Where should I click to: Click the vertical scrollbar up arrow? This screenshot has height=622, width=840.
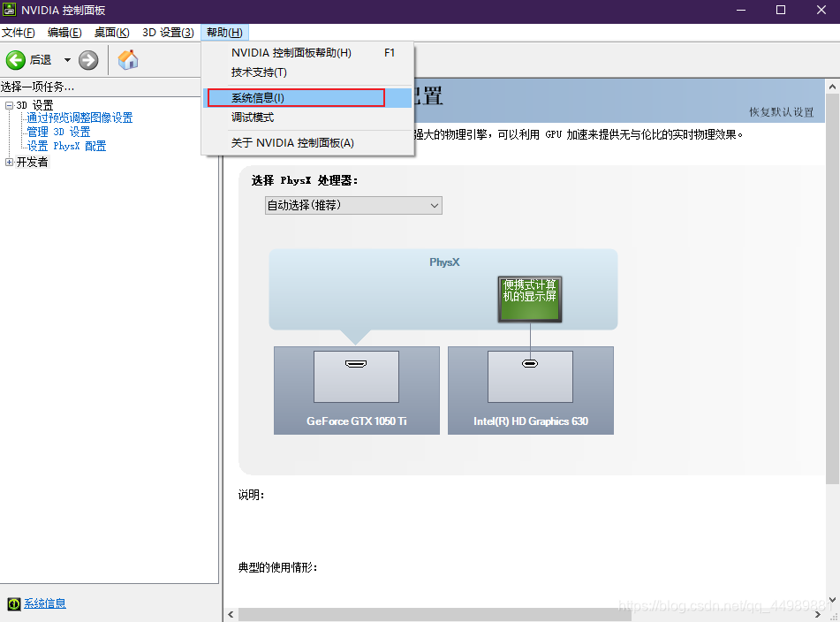point(832,87)
